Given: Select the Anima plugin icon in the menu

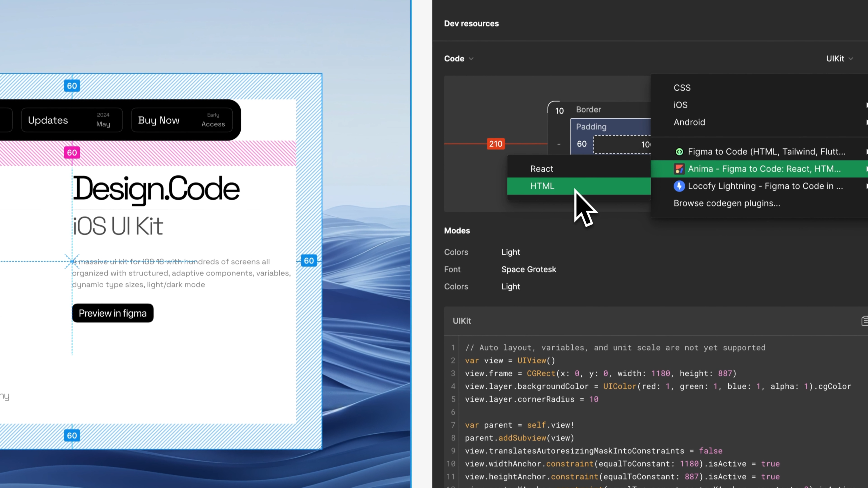Looking at the screenshot, I should click(679, 169).
